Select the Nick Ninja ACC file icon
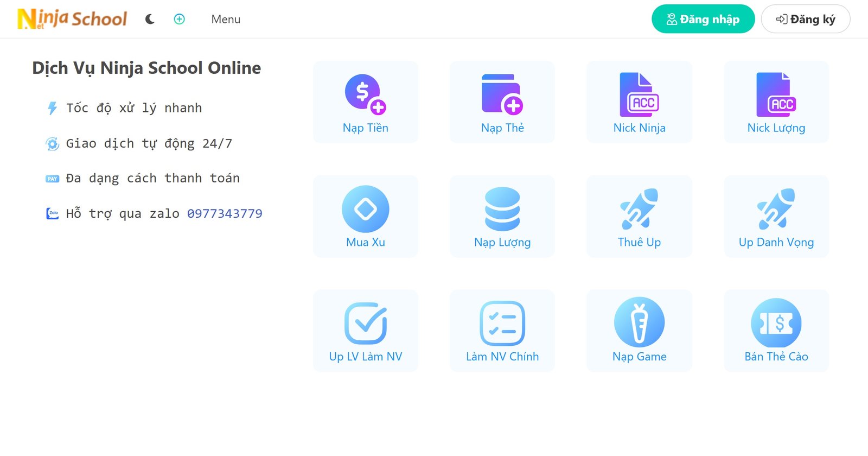868x456 pixels. [639, 94]
